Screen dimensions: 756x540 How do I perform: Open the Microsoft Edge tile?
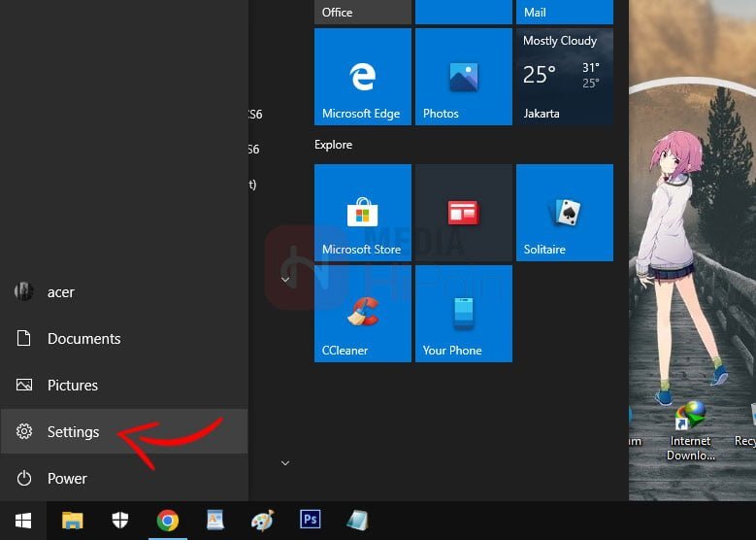[363, 77]
